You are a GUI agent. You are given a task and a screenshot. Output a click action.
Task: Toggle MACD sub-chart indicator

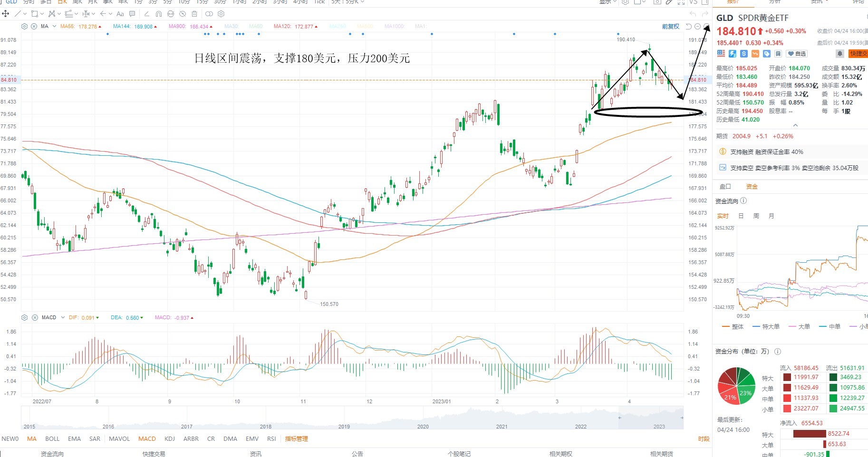[147, 439]
